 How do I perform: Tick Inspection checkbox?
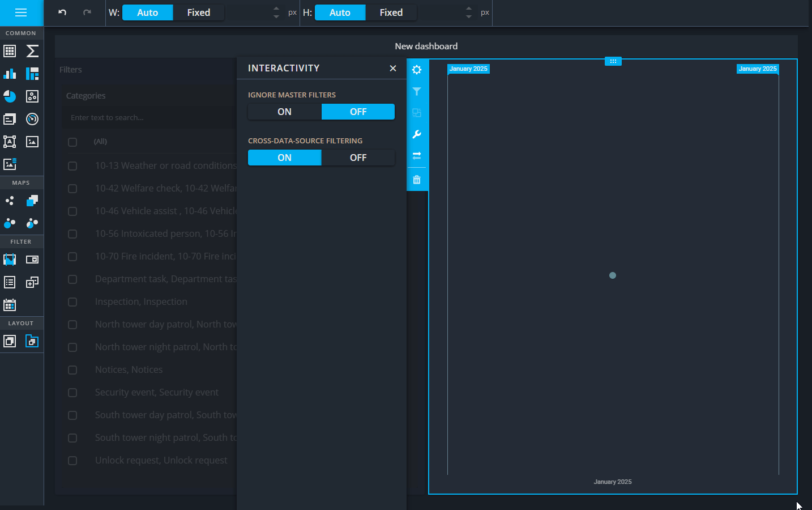pyautogui.click(x=72, y=302)
